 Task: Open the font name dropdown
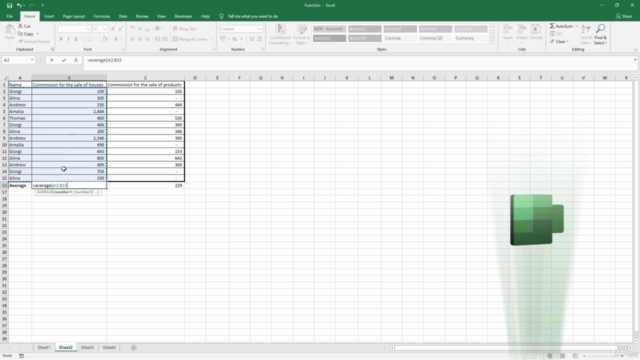tap(88, 29)
